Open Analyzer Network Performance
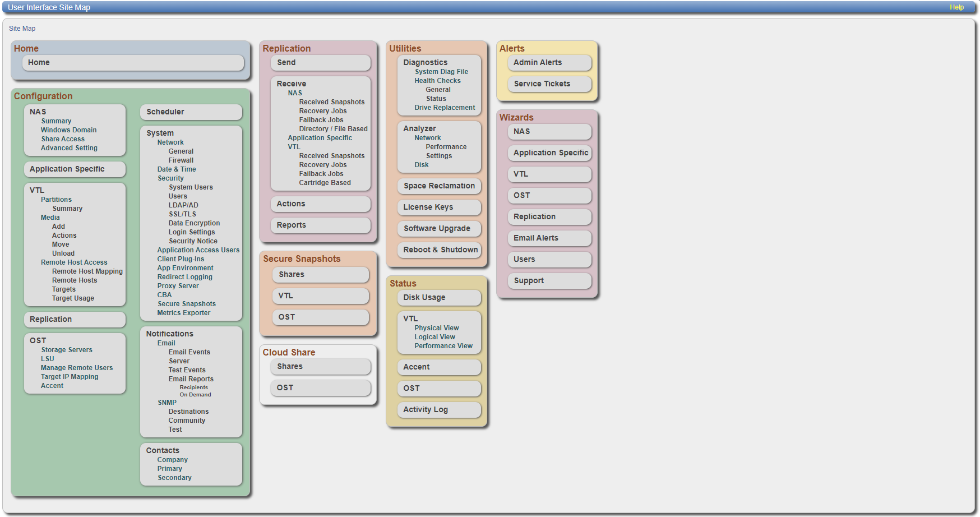The image size is (980, 517). 446,147
